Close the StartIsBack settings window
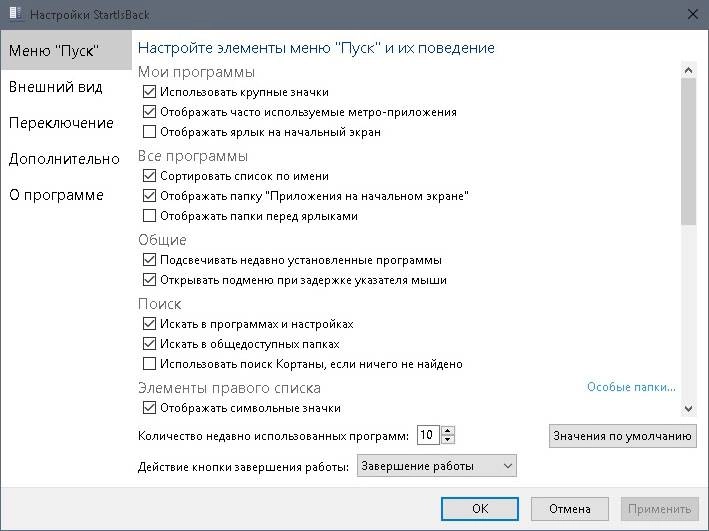Image resolution: width=709 pixels, height=531 pixels. click(x=692, y=14)
